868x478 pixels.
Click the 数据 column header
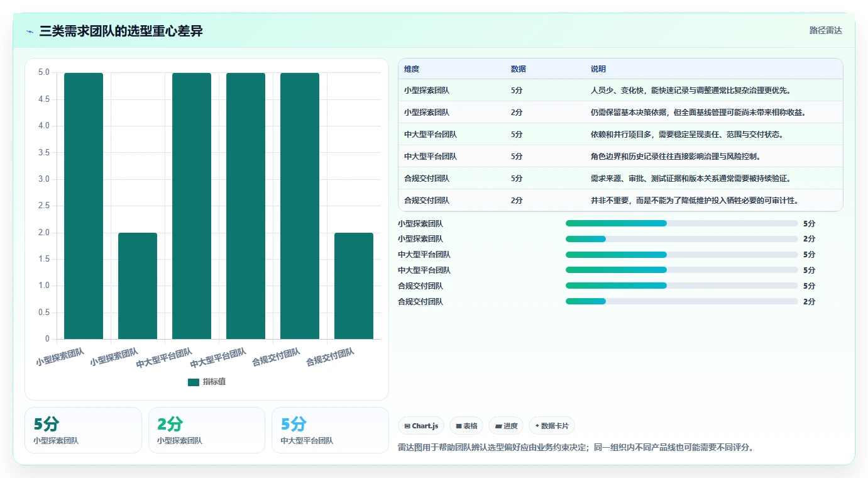519,69
